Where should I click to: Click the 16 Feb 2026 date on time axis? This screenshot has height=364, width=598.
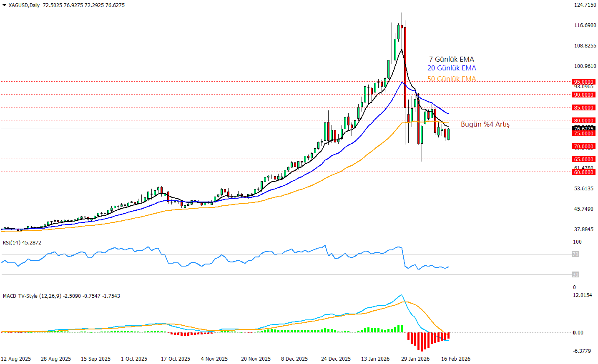pyautogui.click(x=455, y=359)
